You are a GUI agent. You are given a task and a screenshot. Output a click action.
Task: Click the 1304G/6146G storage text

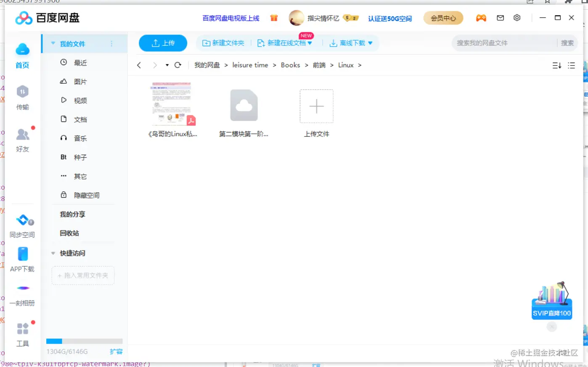pos(67,352)
